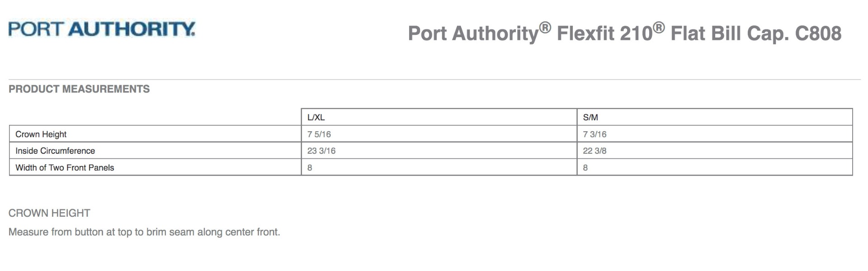Click the CROWN HEIGHT section heading
The width and height of the screenshot is (868, 271).
49,213
